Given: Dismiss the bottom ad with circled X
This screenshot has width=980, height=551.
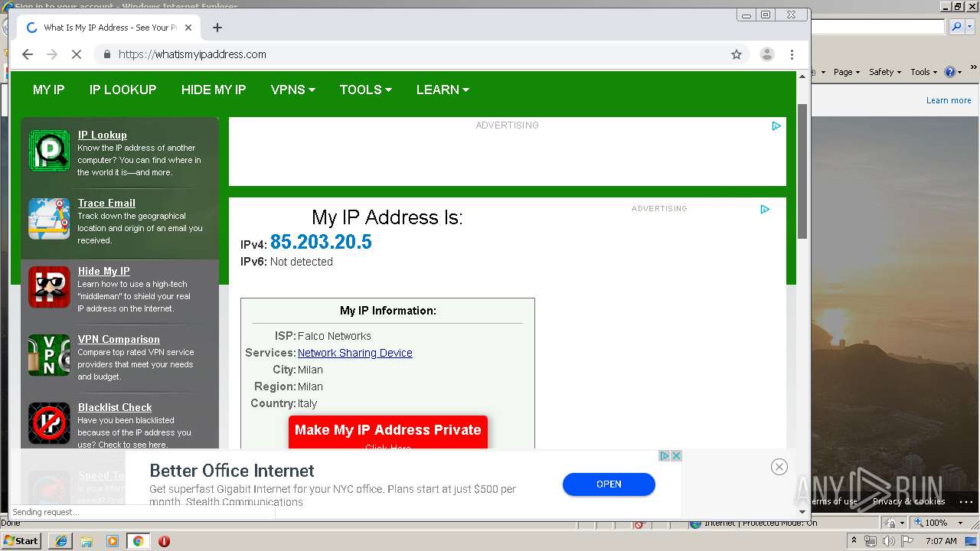Looking at the screenshot, I should click(779, 467).
